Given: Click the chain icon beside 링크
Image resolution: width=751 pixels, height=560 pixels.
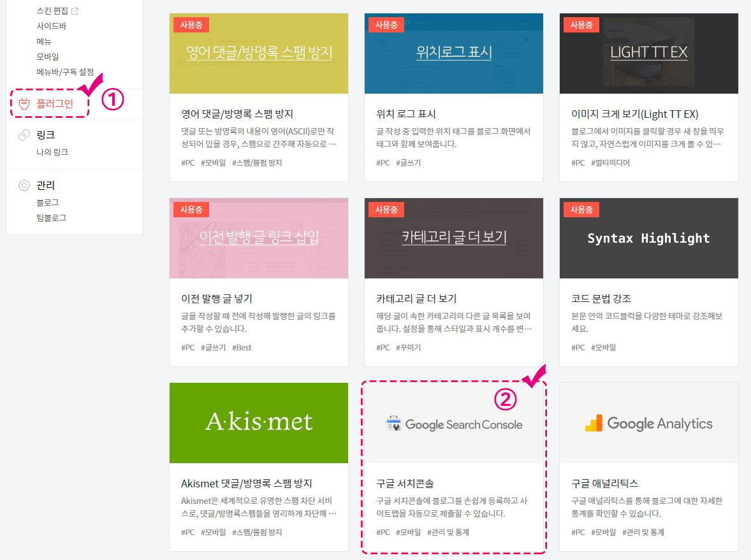Looking at the screenshot, I should point(24,136).
